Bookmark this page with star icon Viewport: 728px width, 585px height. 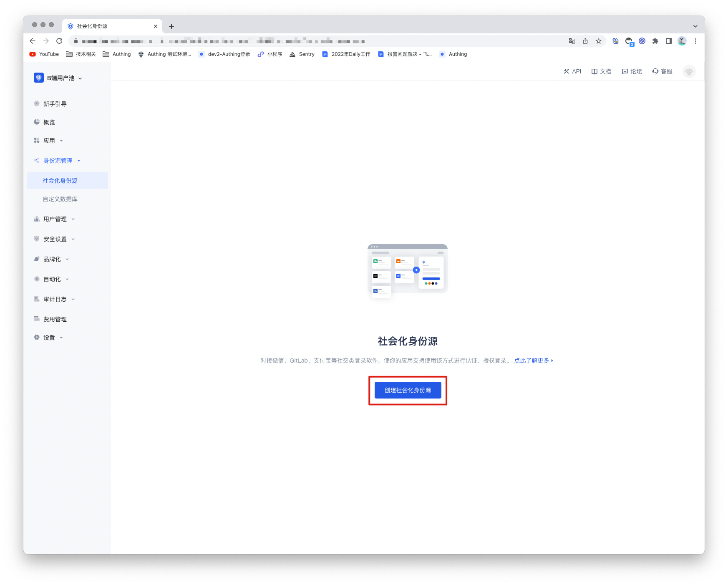click(599, 41)
